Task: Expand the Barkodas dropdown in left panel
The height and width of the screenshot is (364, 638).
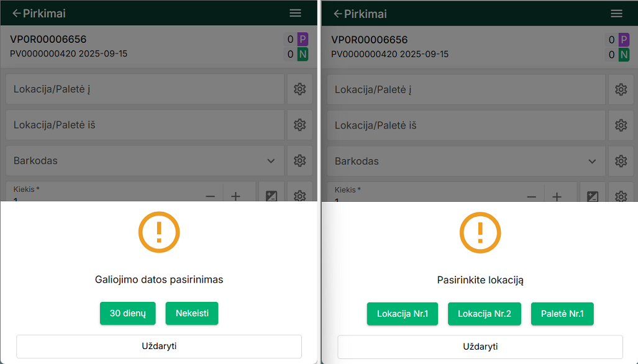Action: 271,161
